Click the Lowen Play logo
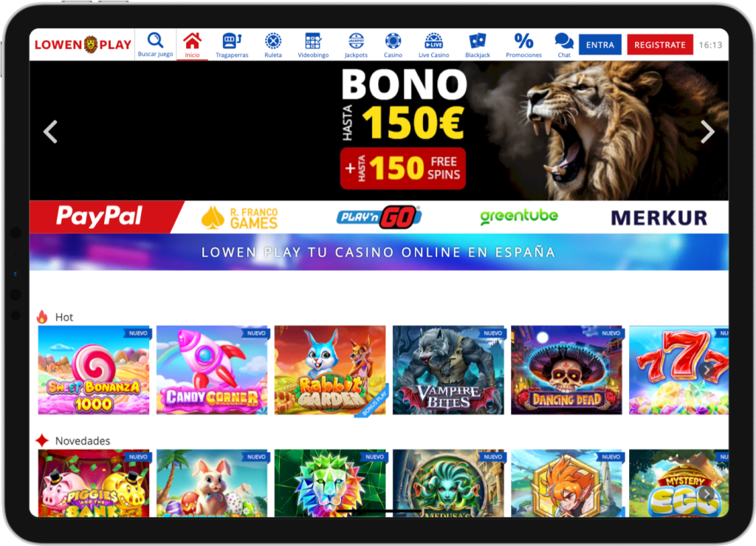756x546 pixels. pos(83,45)
